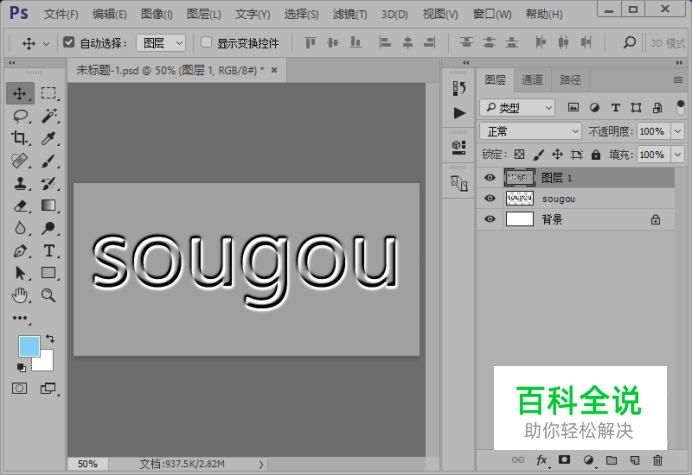
Task: Switch to the 通道 tab
Action: click(x=532, y=80)
